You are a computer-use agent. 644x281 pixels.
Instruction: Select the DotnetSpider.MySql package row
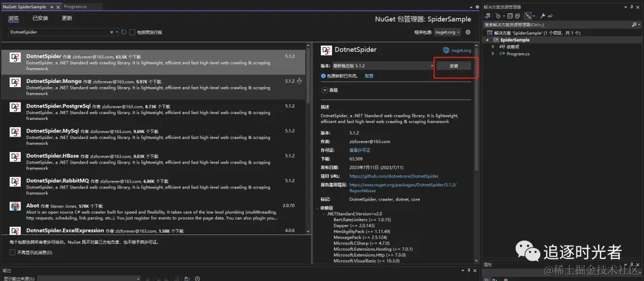pos(153,136)
